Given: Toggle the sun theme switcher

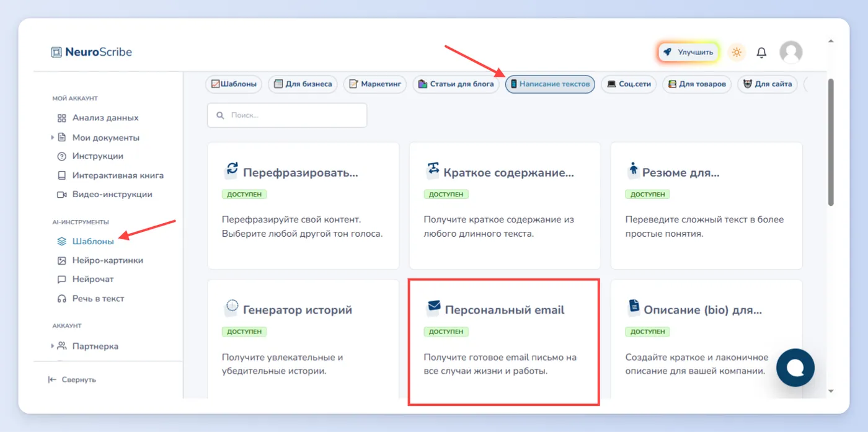Looking at the screenshot, I should 737,53.
